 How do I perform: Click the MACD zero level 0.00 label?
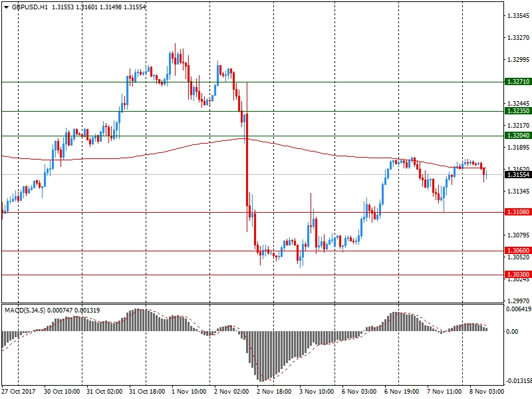512,331
